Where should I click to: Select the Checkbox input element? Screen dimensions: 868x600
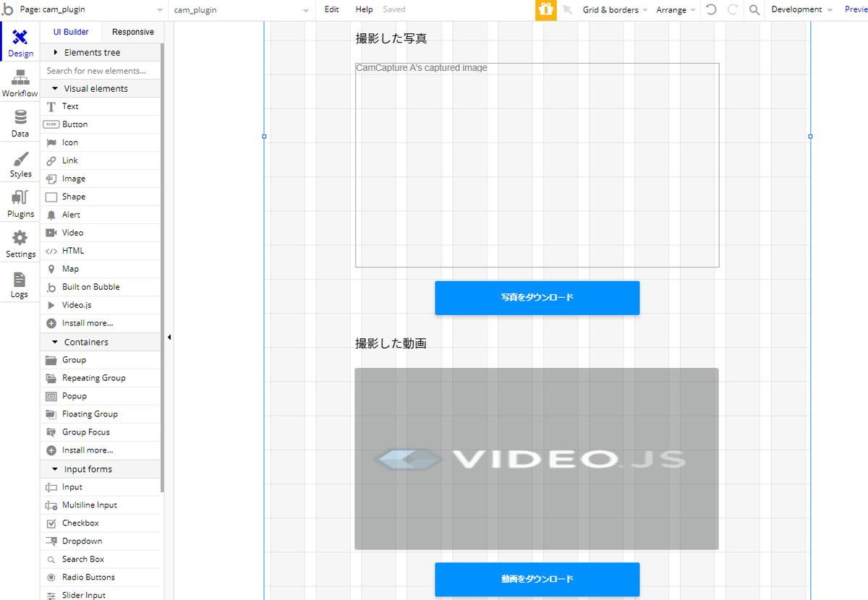click(80, 523)
